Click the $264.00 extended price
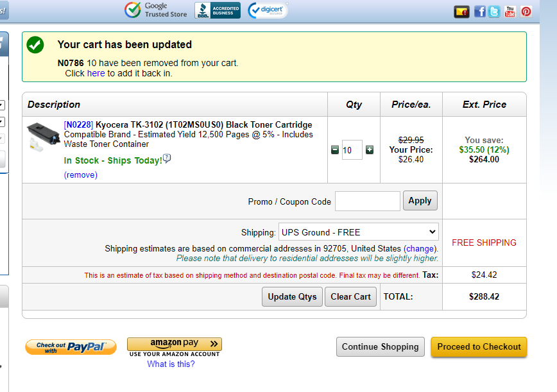The width and height of the screenshot is (557, 392). 484,159
